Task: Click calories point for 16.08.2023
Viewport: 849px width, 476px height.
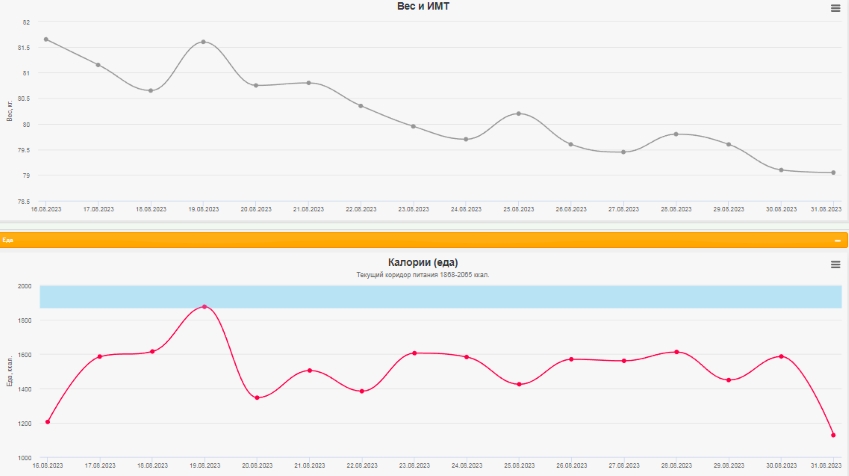Action: 48,422
